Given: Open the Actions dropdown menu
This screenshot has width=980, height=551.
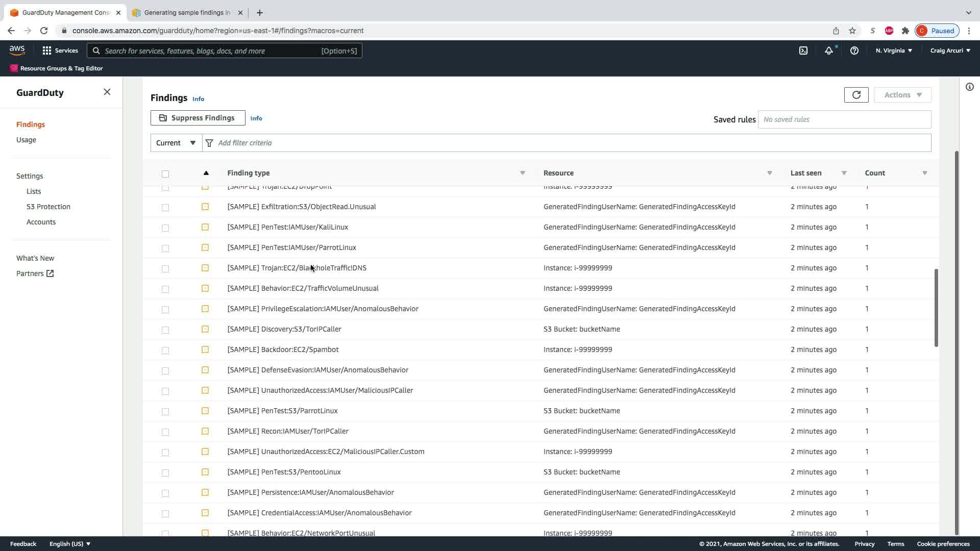Looking at the screenshot, I should pyautogui.click(x=902, y=95).
